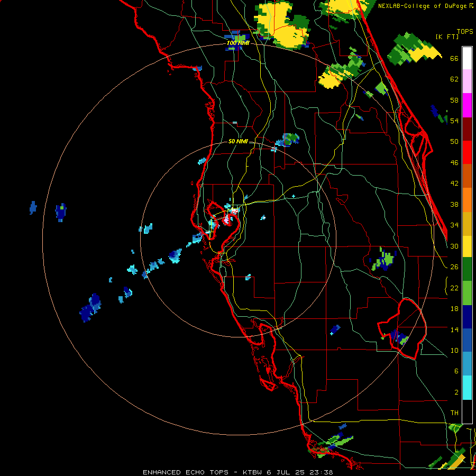476x476 pixels.
Task: Click the light pink swatch in TOPS legend
Action: (x=467, y=81)
